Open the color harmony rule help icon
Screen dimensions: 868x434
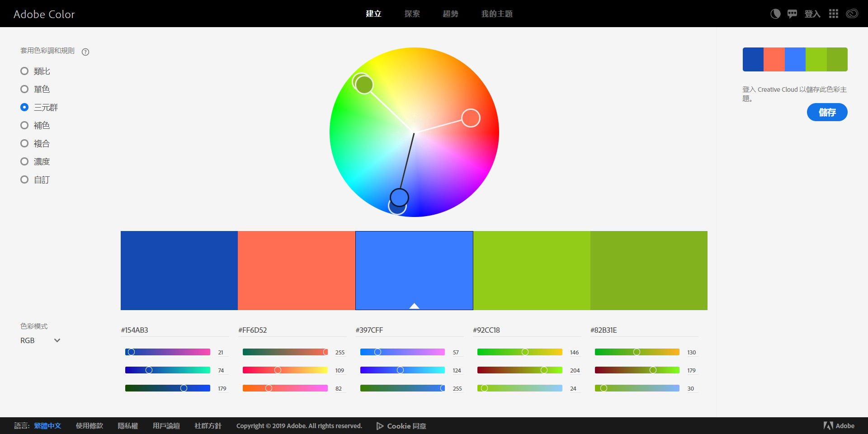[85, 52]
